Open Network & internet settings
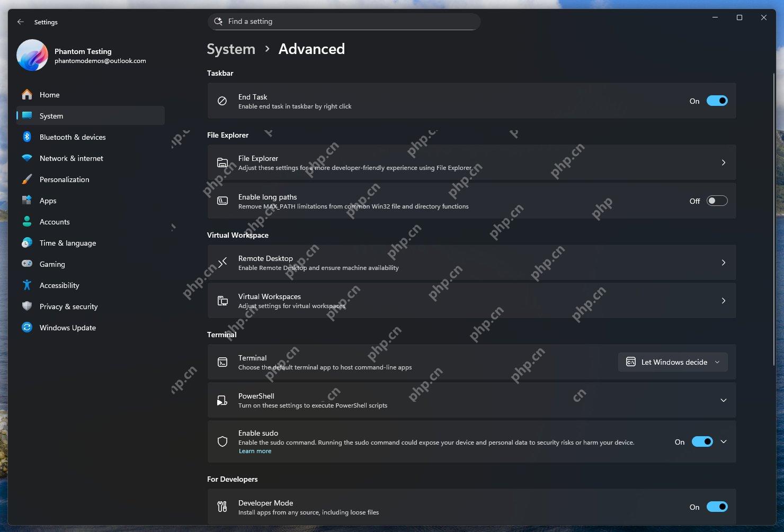The image size is (784, 532). [91, 158]
